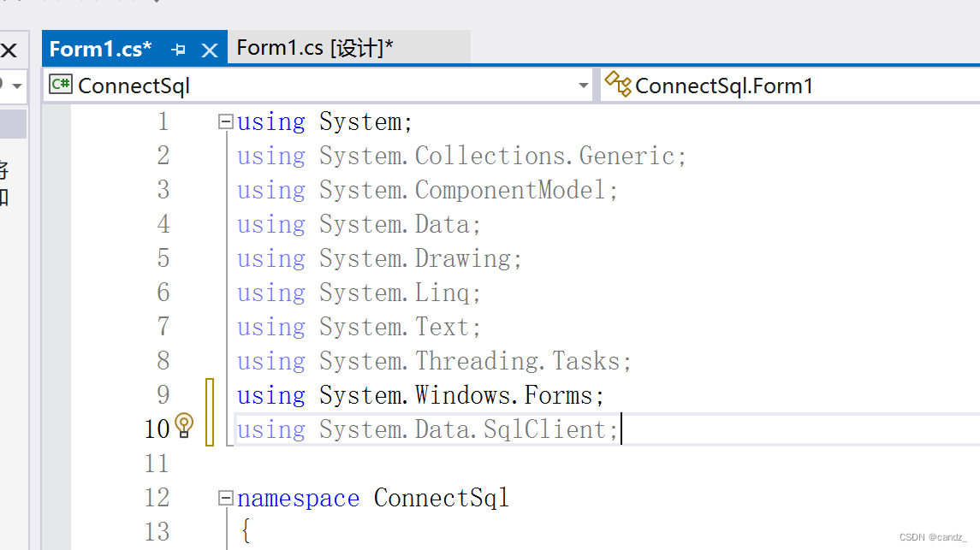Click the ConnectSql dropdown arrow

[x=583, y=86]
